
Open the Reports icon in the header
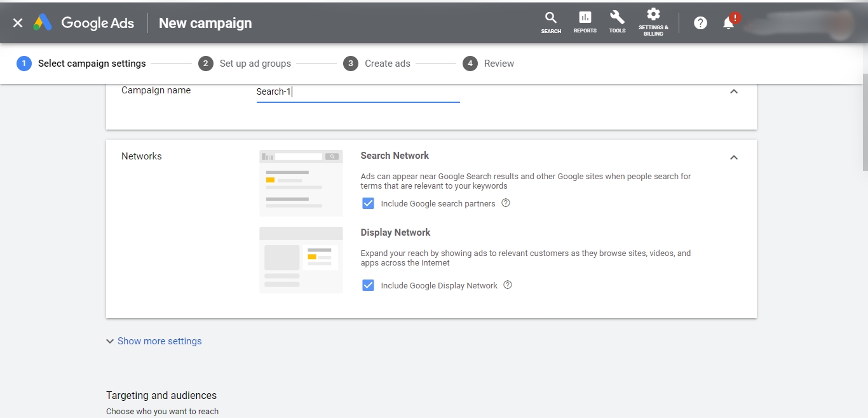point(585,22)
